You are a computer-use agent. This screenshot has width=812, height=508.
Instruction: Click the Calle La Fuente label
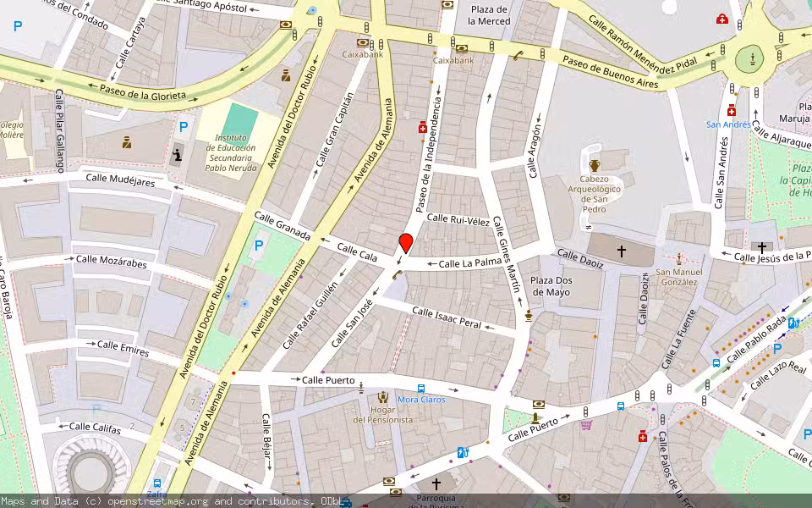pos(678,339)
